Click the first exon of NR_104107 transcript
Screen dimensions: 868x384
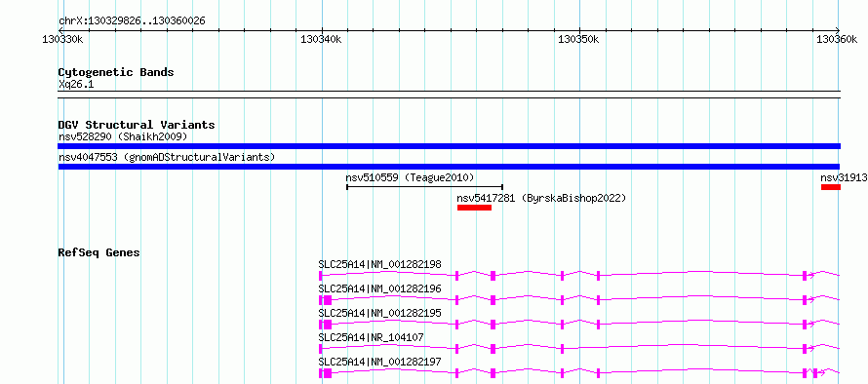[x=321, y=349]
